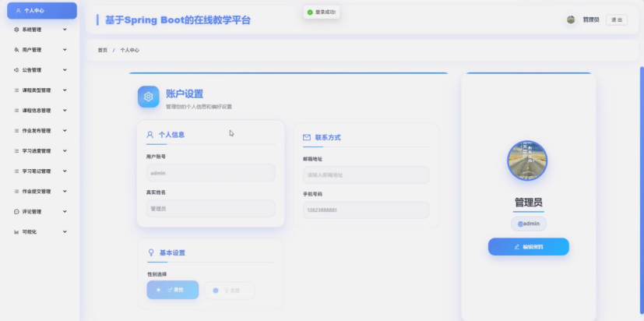The width and height of the screenshot is (644, 321).
Task: Click the list icon beside 学习进度管理
Action: pos(16,151)
